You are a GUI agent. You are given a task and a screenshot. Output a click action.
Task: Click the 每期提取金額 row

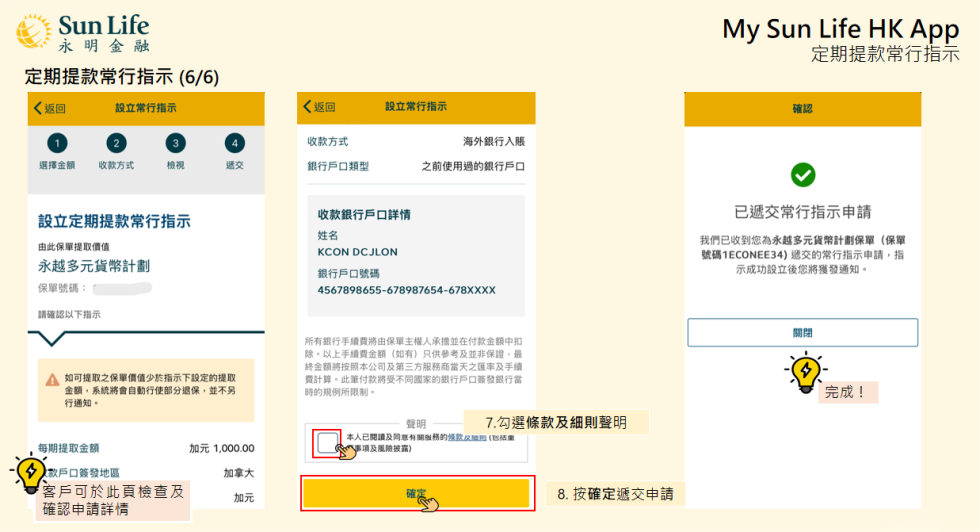click(x=145, y=448)
